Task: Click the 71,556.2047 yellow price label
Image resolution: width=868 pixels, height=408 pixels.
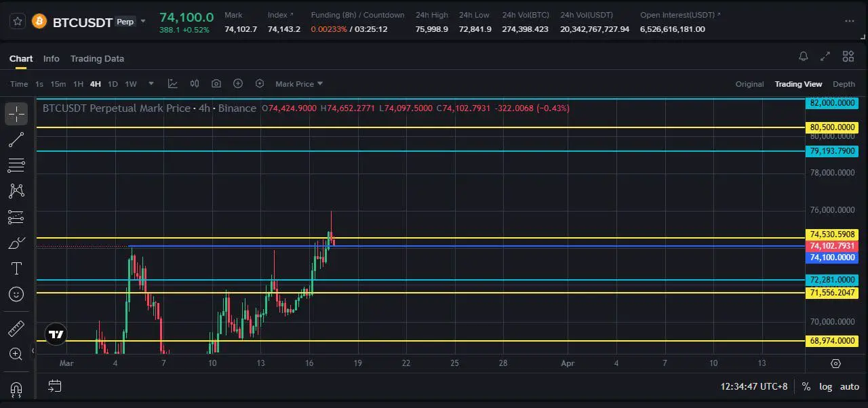Action: tap(832, 293)
